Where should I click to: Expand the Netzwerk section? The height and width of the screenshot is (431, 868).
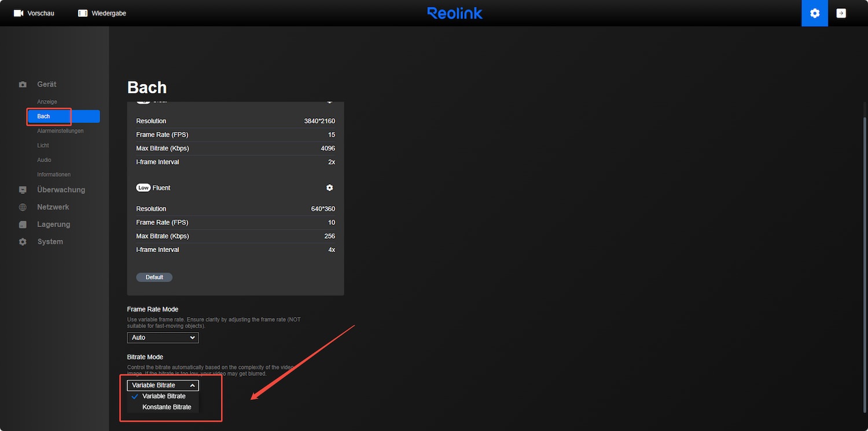[53, 207]
